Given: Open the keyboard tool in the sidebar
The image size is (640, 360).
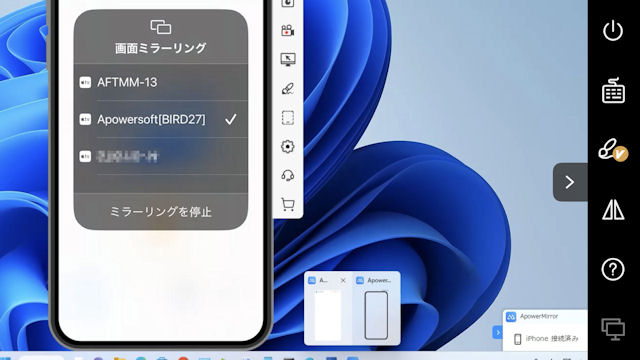Looking at the screenshot, I should point(613,90).
